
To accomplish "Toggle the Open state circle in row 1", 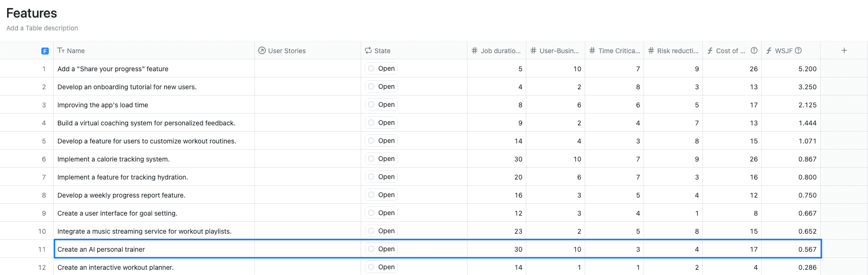I will pyautogui.click(x=371, y=68).
